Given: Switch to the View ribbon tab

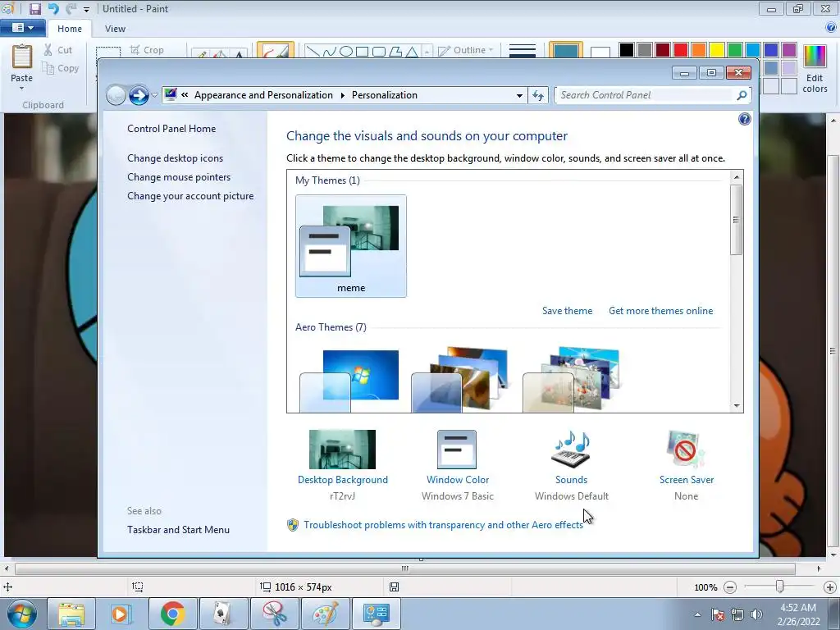Looking at the screenshot, I should pos(115,29).
